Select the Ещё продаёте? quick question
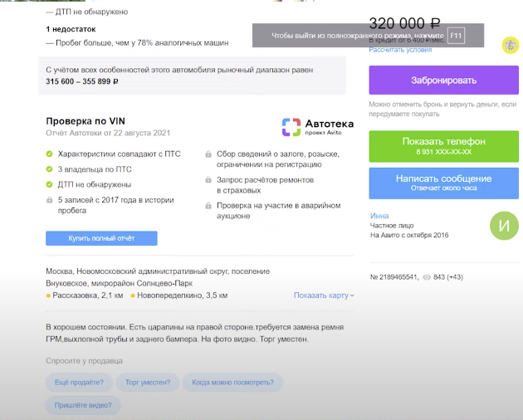This screenshot has width=523, height=420. pos(79,383)
